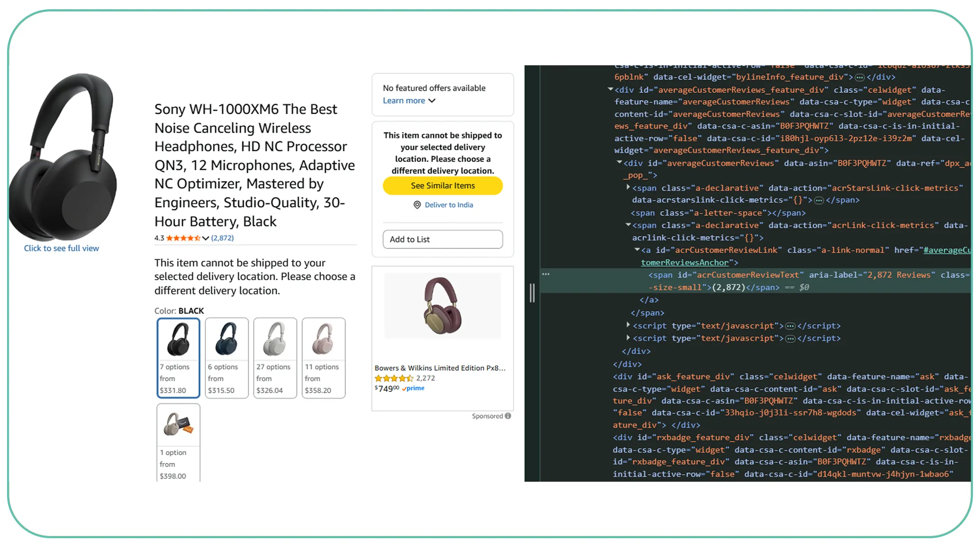Screen dimensions: 980x547
Task: Click the location pin icon beside Deliver to India
Action: (x=417, y=205)
